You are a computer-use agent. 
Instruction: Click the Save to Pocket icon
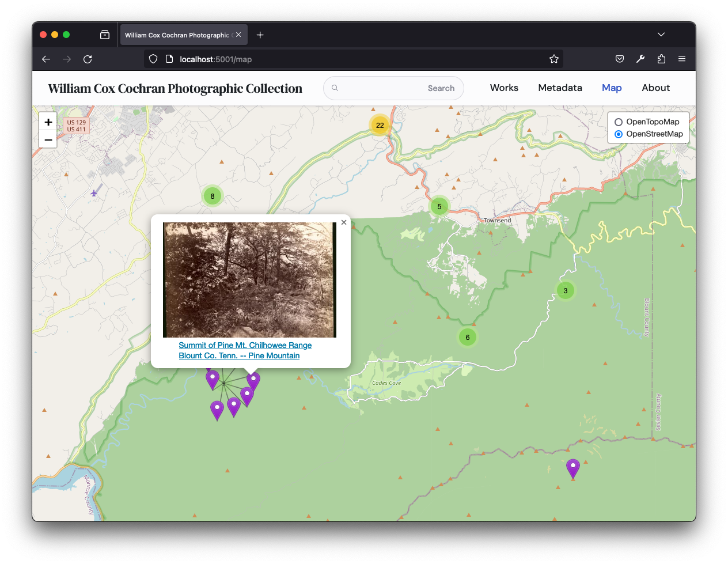tap(620, 59)
